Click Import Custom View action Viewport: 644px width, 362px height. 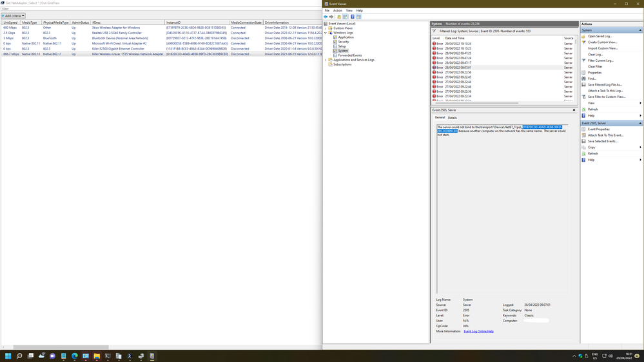[603, 48]
